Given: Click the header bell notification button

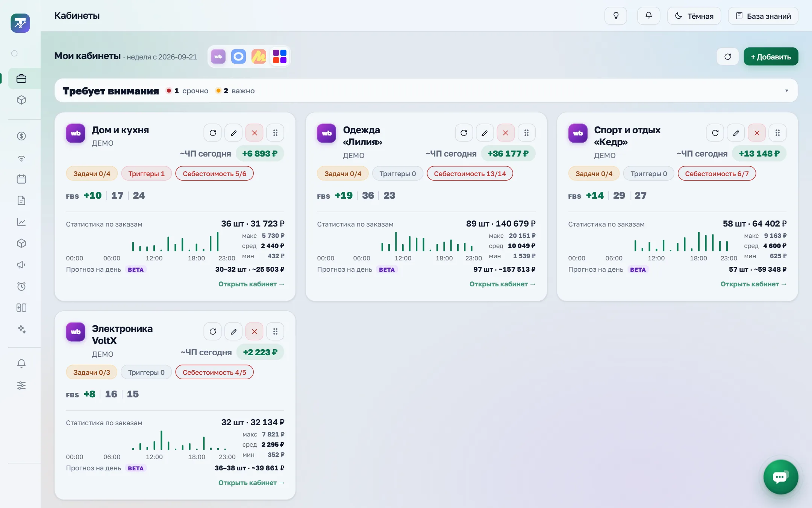Looking at the screenshot, I should pos(648,16).
